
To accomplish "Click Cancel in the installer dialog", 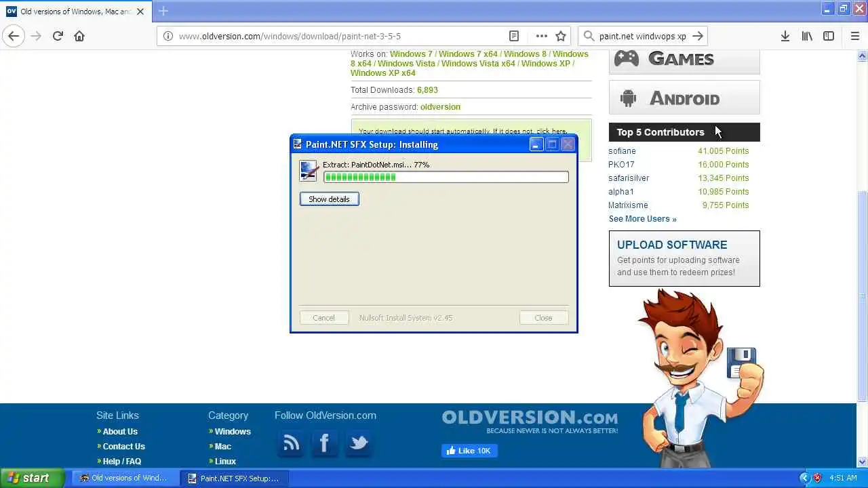I will tap(324, 318).
